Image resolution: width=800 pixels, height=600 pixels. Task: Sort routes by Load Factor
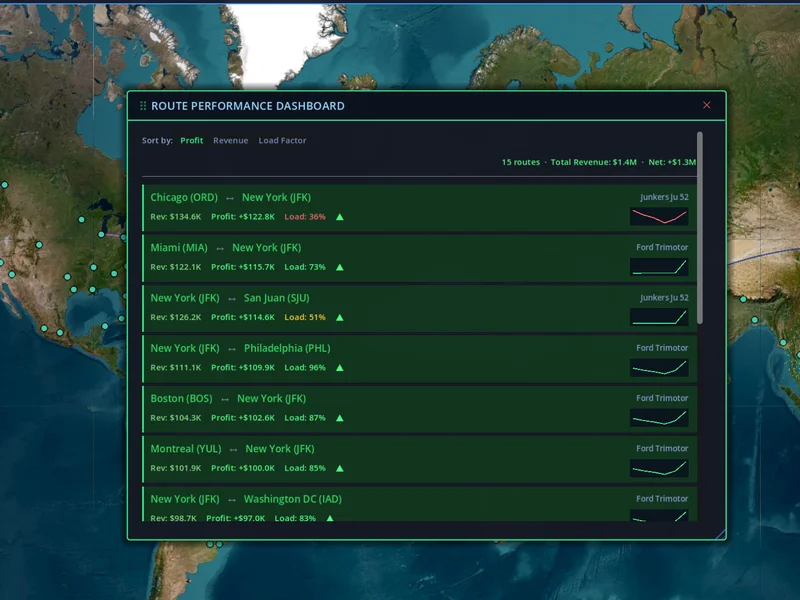pyautogui.click(x=282, y=140)
